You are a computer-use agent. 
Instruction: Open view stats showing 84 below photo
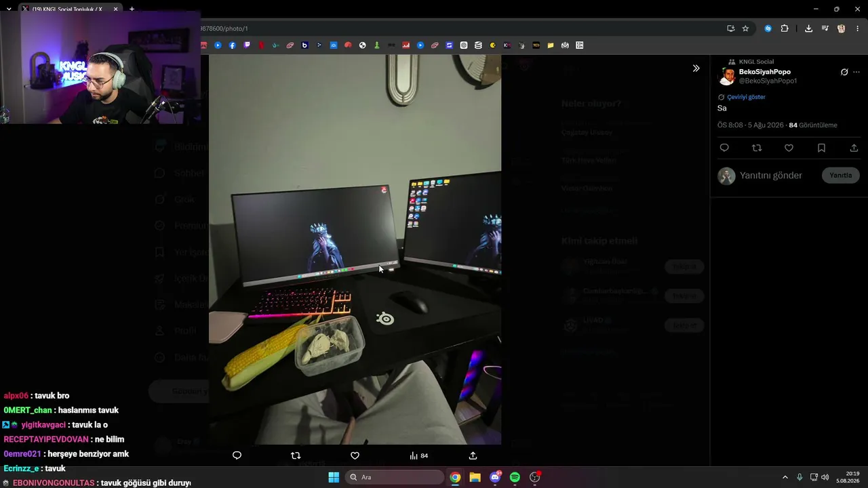418,455
